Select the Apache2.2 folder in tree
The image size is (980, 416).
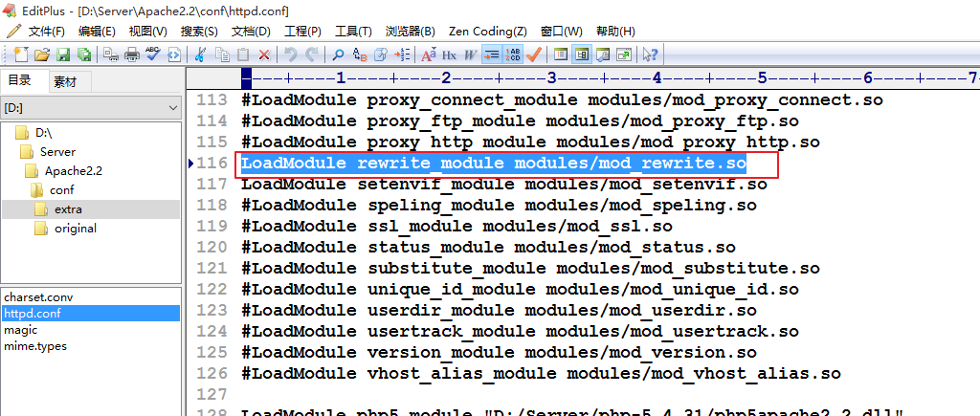[x=73, y=171]
